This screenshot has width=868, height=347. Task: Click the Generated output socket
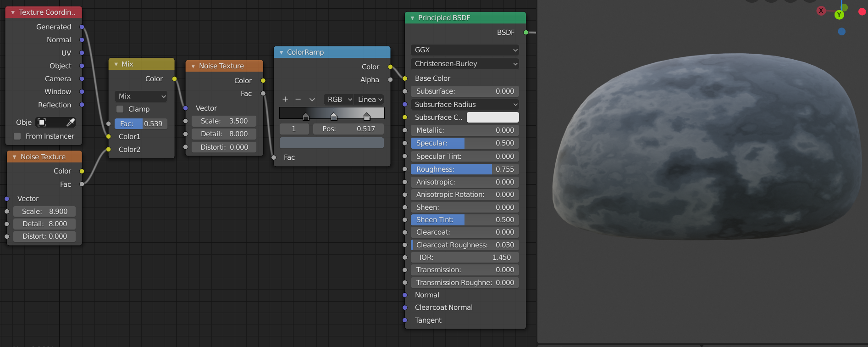pos(82,27)
